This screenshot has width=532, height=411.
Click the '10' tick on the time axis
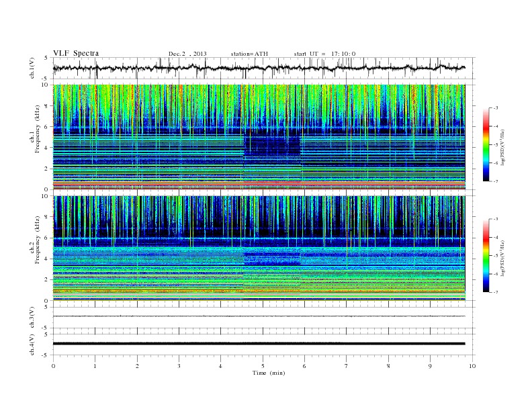click(x=472, y=366)
